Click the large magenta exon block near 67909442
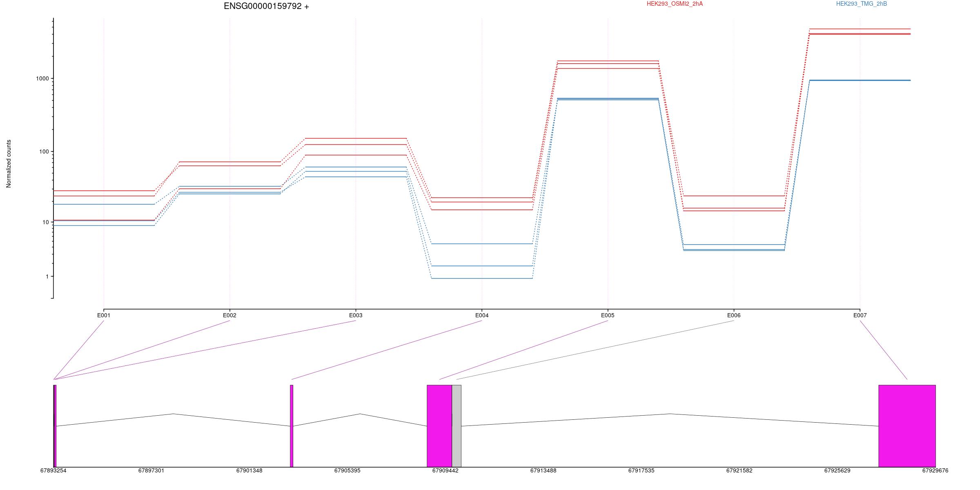The height and width of the screenshot is (490, 980). [439, 426]
